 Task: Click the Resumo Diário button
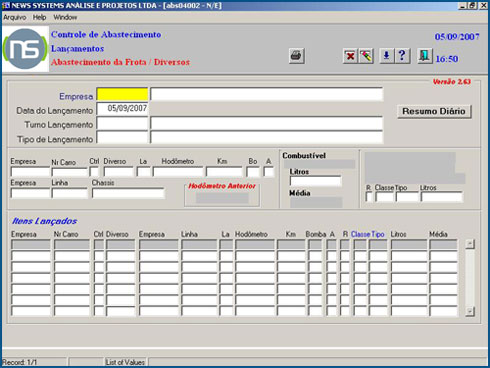tap(434, 111)
